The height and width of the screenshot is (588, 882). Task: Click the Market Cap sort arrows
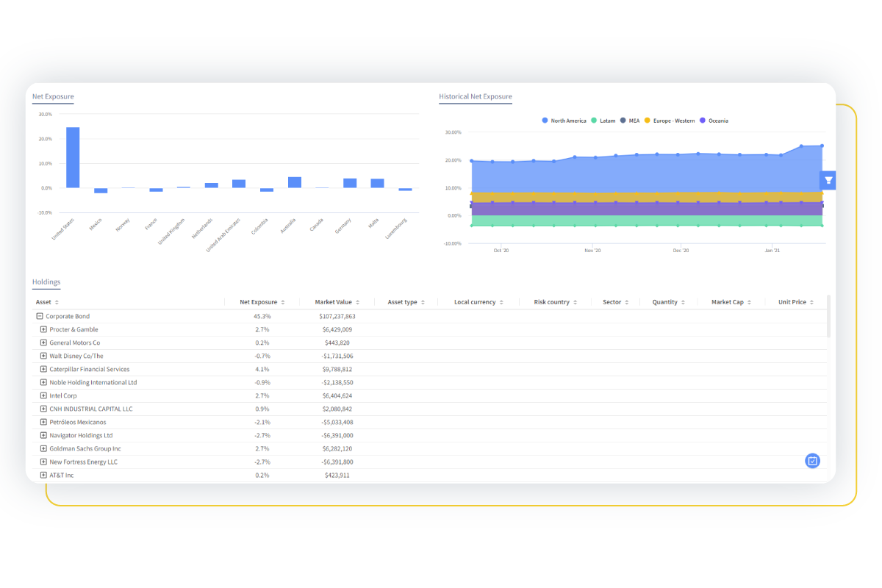click(x=748, y=301)
